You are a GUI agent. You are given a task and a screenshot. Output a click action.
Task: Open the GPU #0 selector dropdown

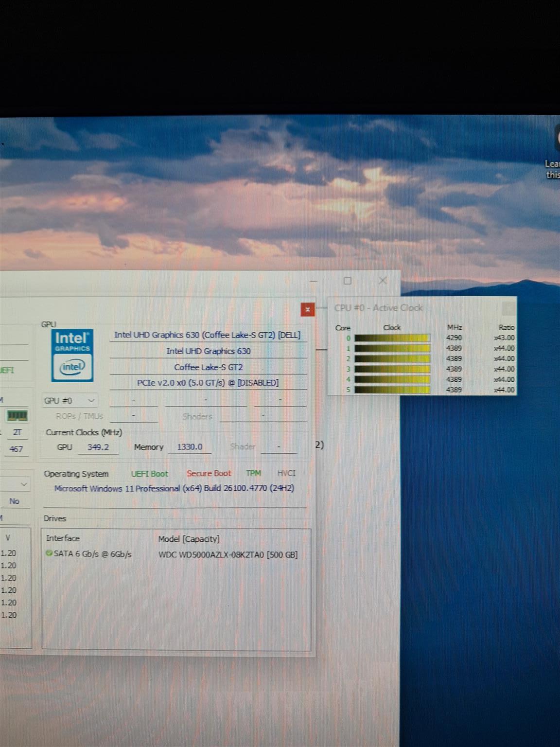point(70,401)
